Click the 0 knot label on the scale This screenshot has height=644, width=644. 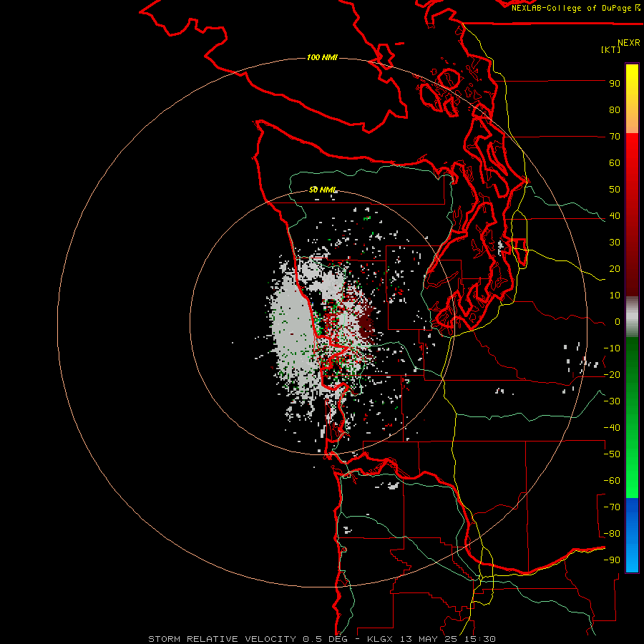pyautogui.click(x=618, y=322)
